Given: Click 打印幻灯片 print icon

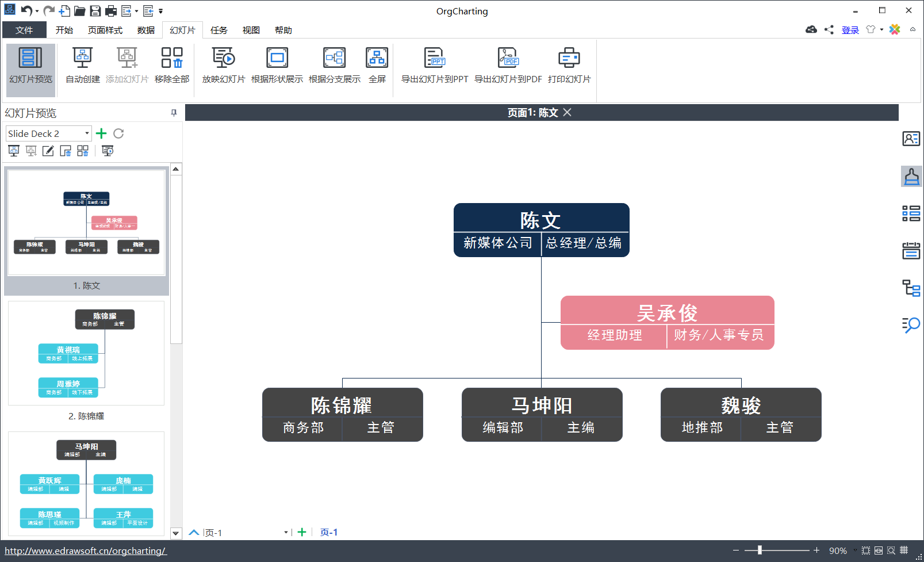Looking at the screenshot, I should pyautogui.click(x=569, y=58).
